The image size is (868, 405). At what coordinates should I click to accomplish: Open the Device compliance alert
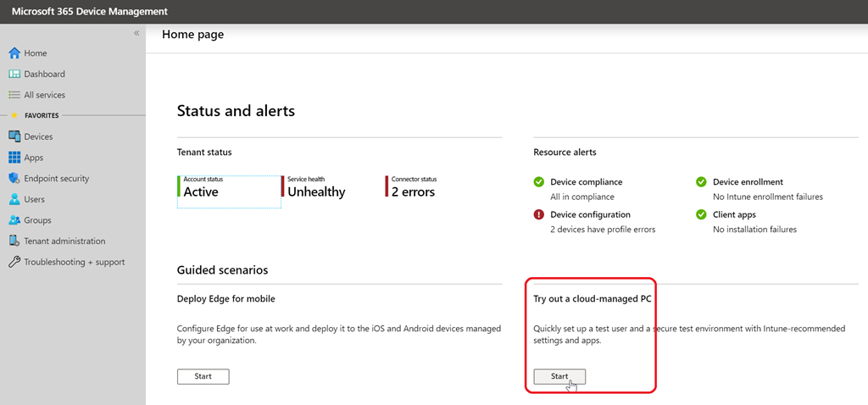click(586, 182)
